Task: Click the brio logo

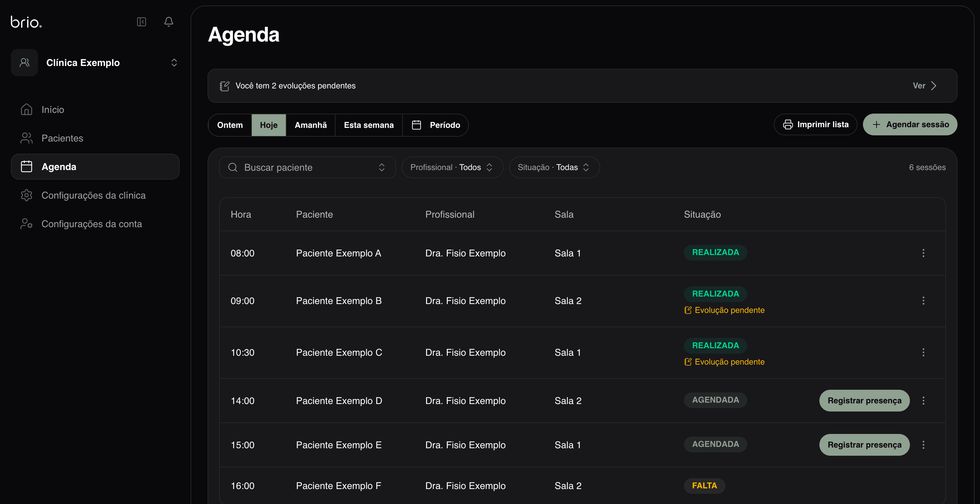Action: [26, 22]
